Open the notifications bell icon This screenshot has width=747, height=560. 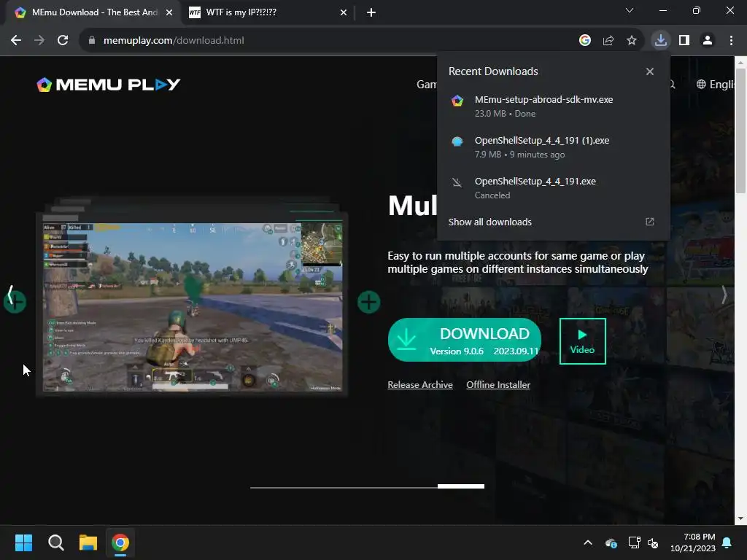click(x=727, y=542)
